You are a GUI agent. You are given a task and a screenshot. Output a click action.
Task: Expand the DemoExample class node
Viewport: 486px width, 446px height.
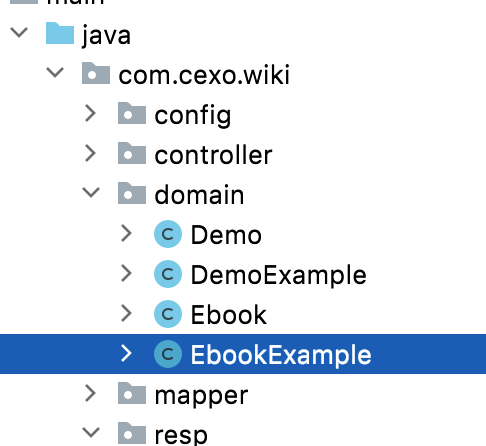tap(126, 273)
